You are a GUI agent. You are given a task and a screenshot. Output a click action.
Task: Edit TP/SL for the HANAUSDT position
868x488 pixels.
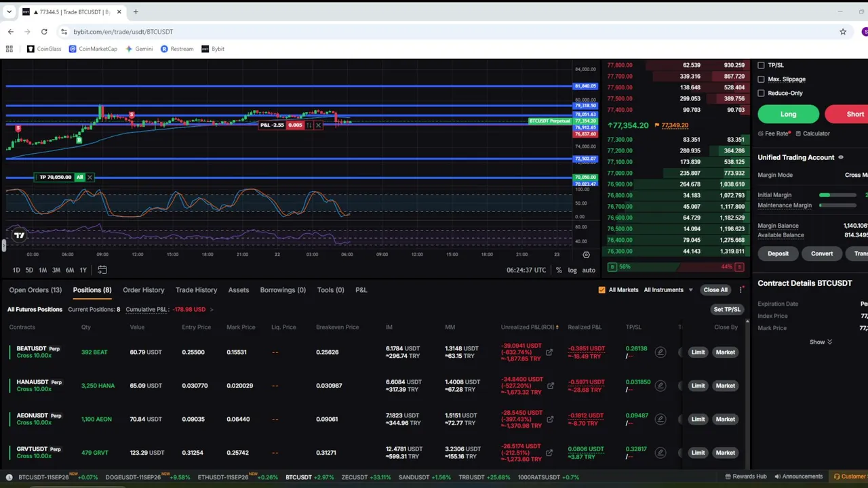tap(660, 386)
